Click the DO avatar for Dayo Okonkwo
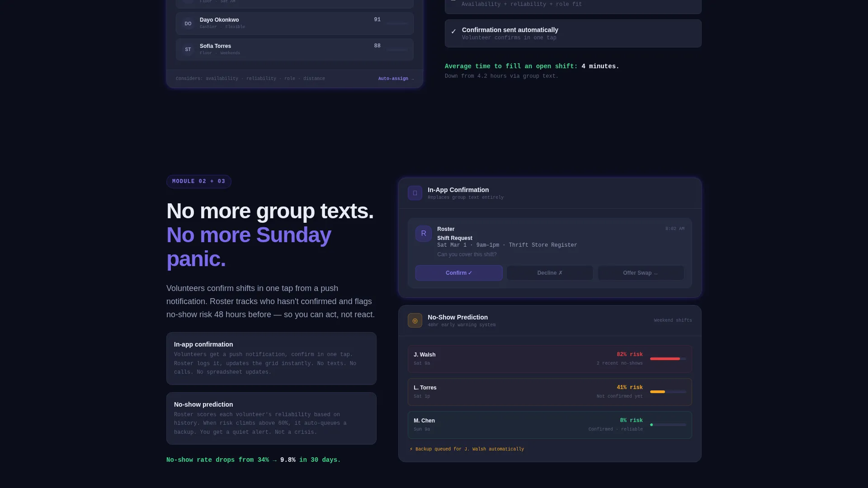Viewport: 868px width, 488px height. (188, 23)
